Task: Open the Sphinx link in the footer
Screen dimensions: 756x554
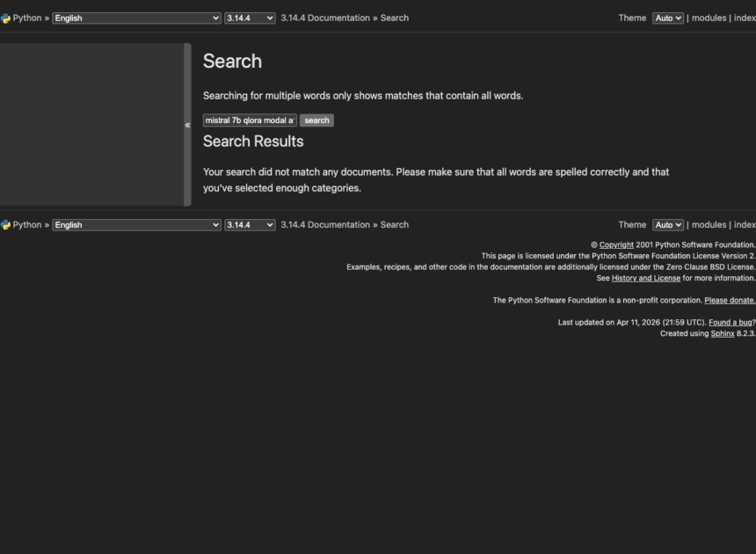Action: pos(722,333)
